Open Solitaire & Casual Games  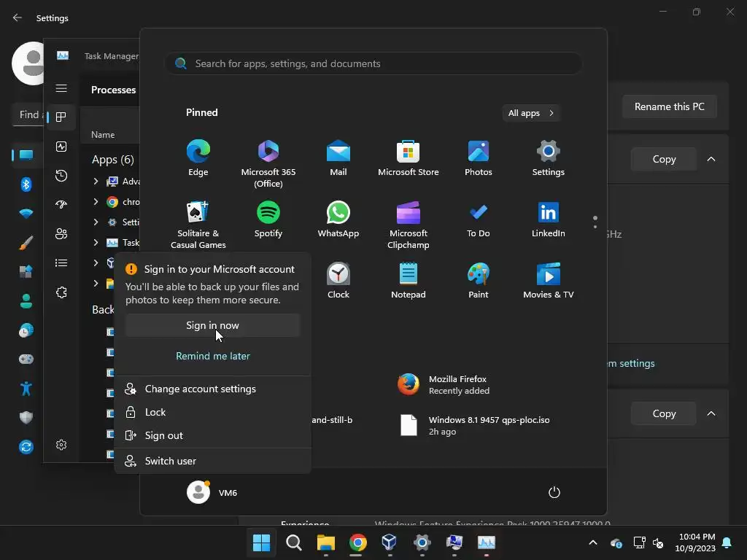[x=198, y=225]
